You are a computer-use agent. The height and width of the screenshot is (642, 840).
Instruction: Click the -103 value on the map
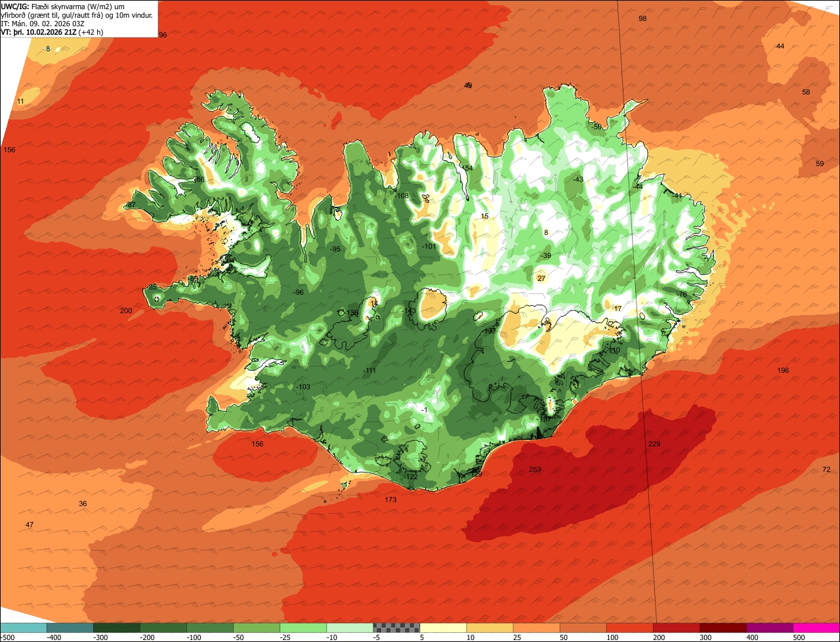tap(303, 387)
